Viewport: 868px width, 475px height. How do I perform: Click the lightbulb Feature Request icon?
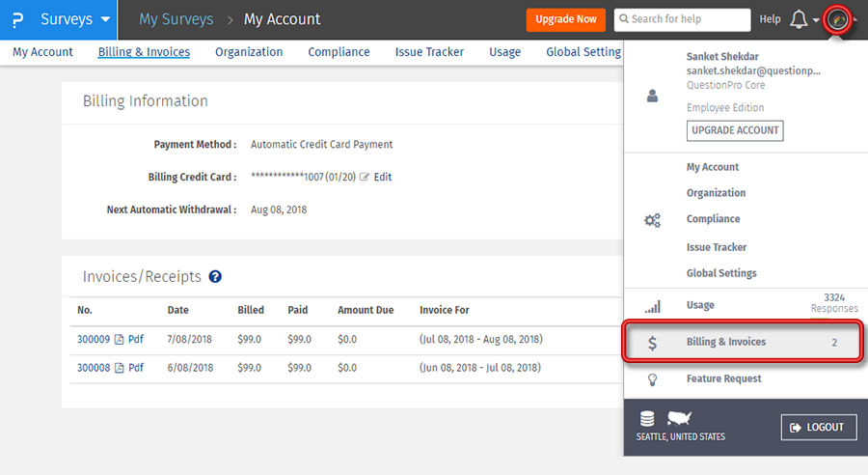pyautogui.click(x=653, y=379)
